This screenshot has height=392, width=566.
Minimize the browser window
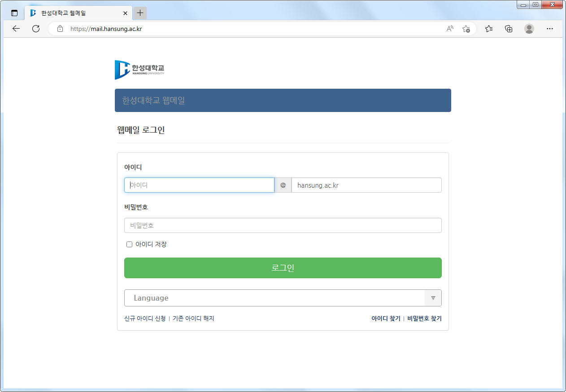[523, 4]
